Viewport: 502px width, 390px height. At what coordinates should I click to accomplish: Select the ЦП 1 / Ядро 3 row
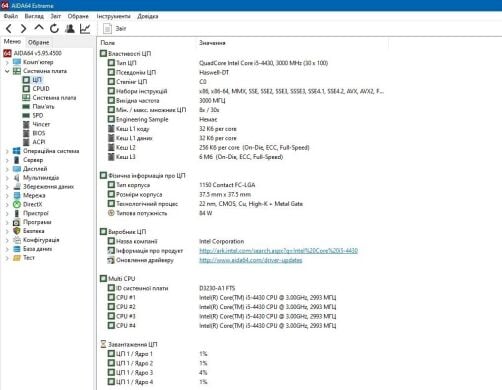pyautogui.click(x=158, y=372)
